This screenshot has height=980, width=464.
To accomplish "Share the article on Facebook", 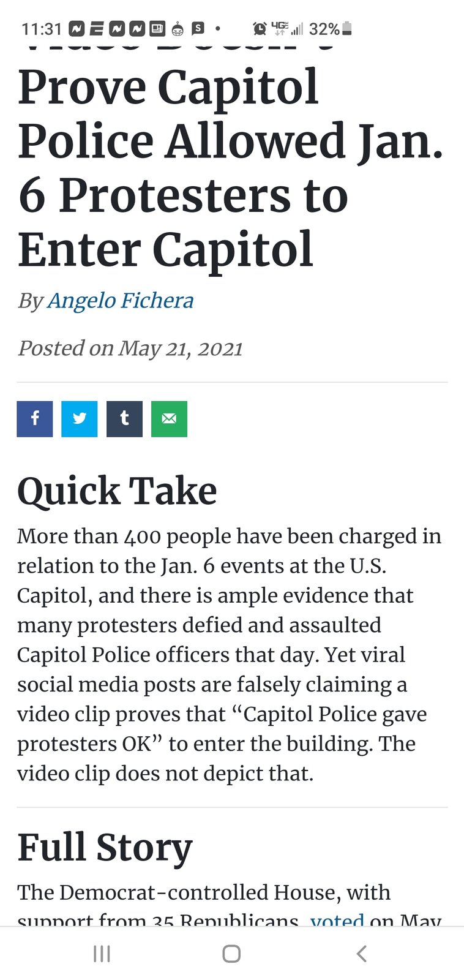I will click(35, 419).
